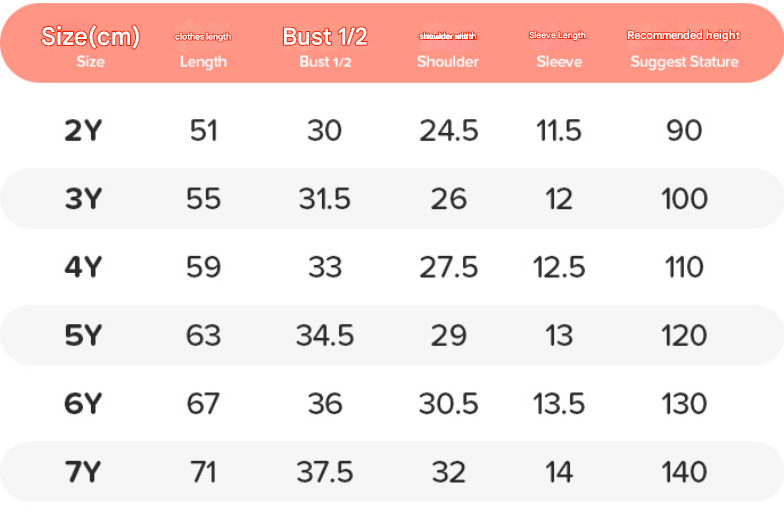Click the 31.5 bust value in 3Y row
The height and width of the screenshot is (522, 784).
coord(325,199)
